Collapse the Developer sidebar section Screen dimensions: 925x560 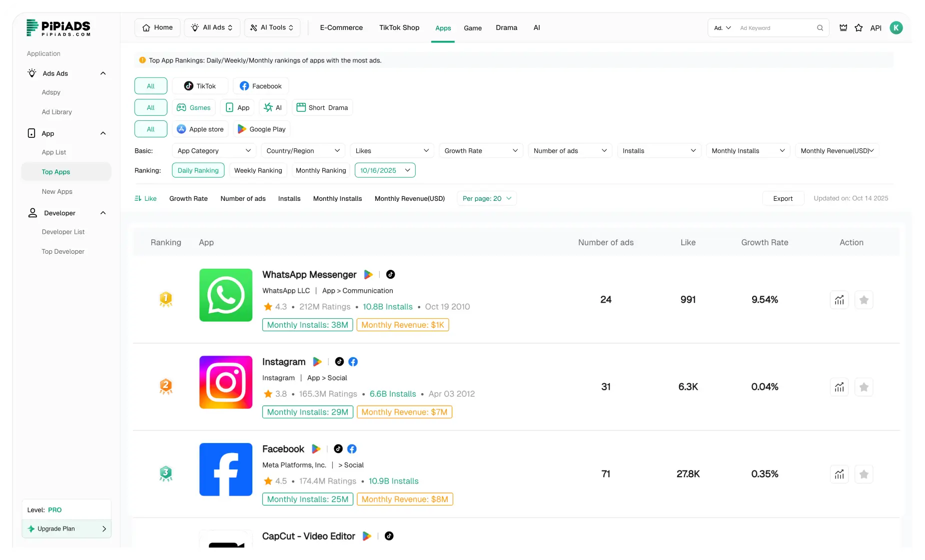[x=103, y=213]
